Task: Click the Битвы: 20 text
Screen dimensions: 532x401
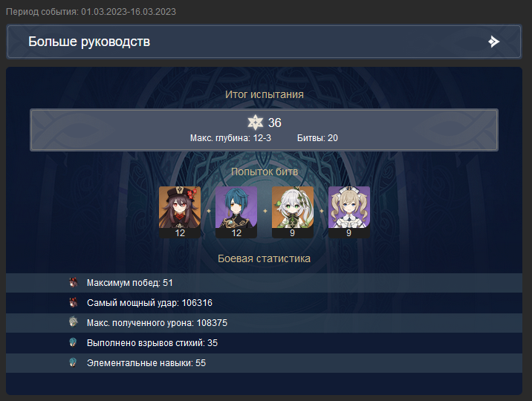Action: coord(317,138)
